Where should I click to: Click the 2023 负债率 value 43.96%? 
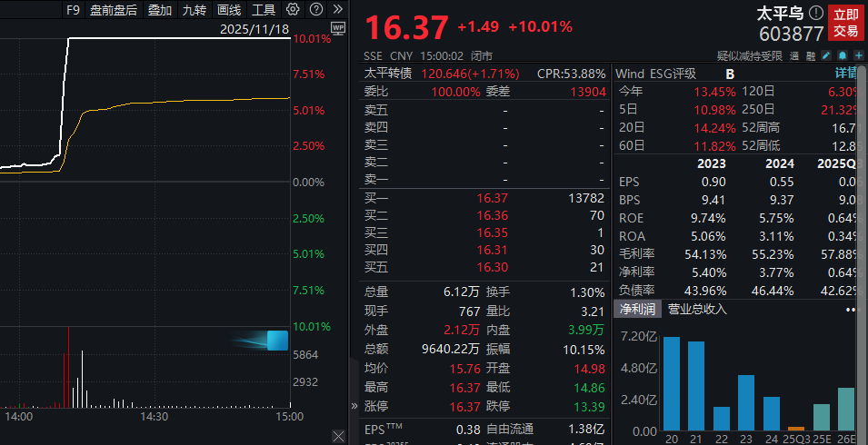704,291
